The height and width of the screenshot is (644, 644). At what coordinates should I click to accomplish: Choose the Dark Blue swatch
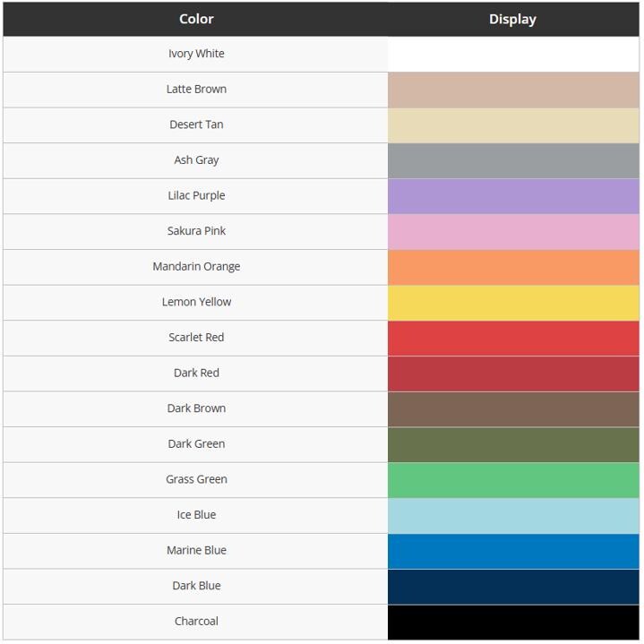click(x=513, y=587)
